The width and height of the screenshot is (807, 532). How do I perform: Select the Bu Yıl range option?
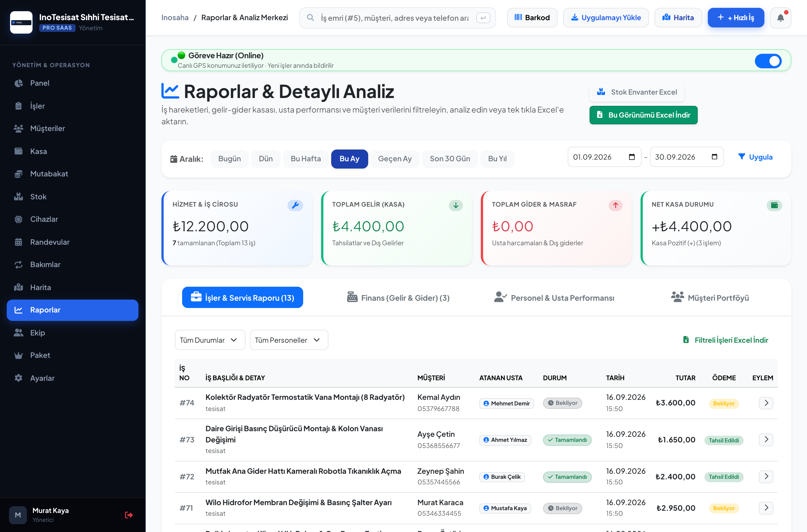pyautogui.click(x=497, y=159)
